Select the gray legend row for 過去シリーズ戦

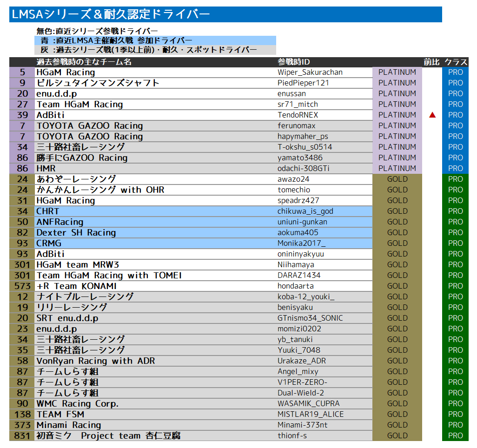(155, 50)
